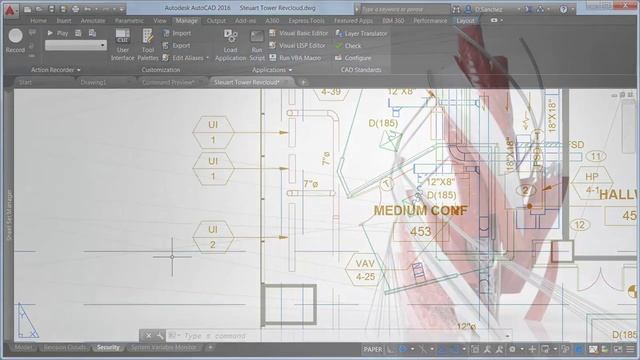The height and width of the screenshot is (360, 640).
Task: Open the BIM 360 ribbon tab
Action: coord(393,20)
